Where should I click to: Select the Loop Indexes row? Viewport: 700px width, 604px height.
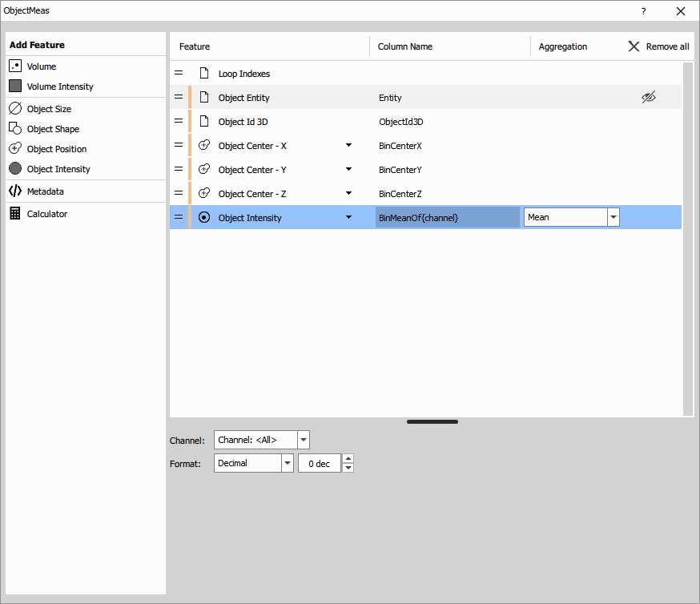[243, 74]
